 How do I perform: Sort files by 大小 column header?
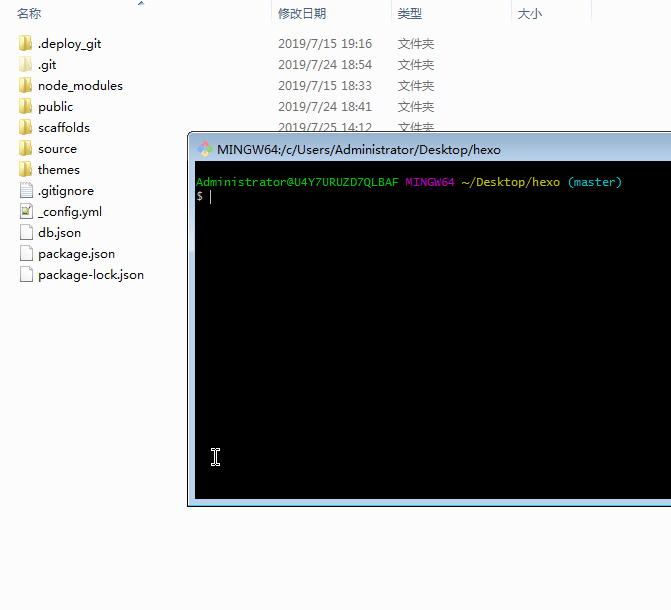point(530,14)
